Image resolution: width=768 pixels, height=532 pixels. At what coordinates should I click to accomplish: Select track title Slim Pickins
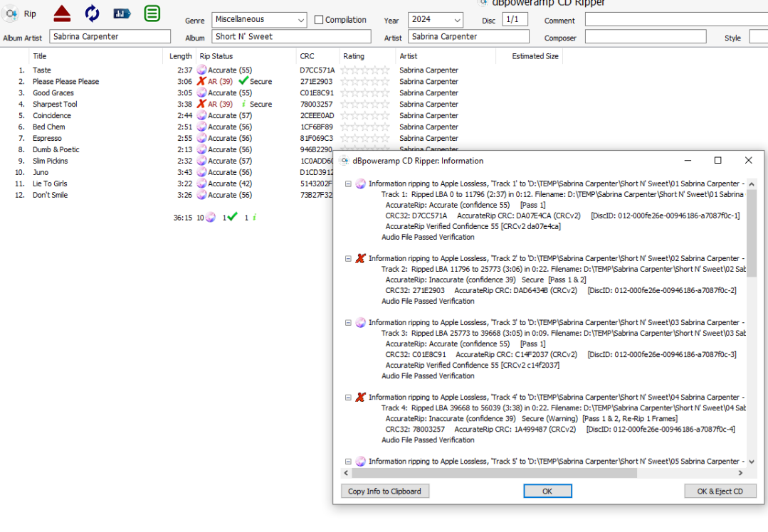click(50, 161)
